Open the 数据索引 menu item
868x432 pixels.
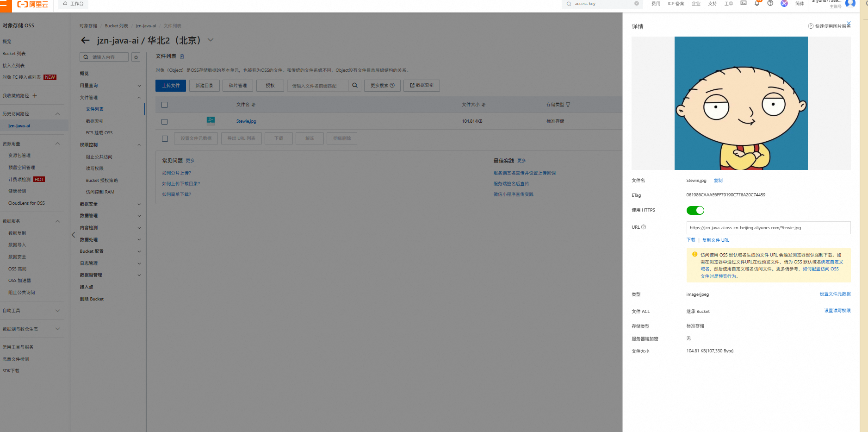pyautogui.click(x=95, y=121)
